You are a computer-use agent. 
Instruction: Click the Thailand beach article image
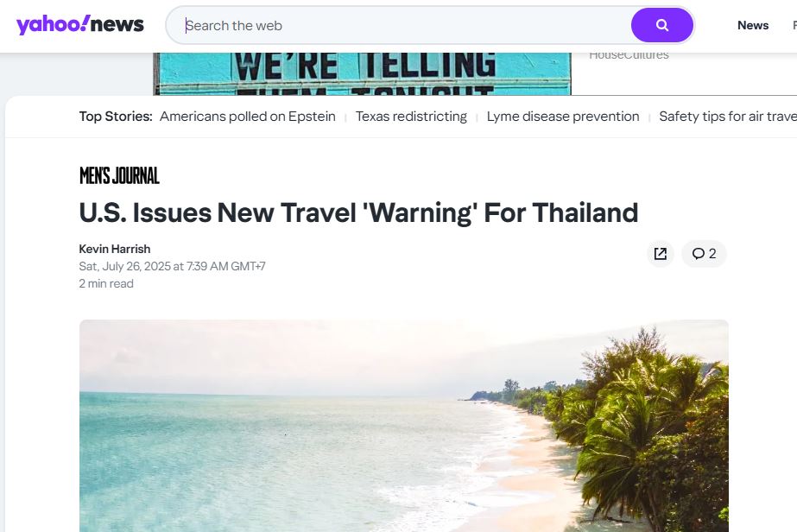[x=404, y=426]
